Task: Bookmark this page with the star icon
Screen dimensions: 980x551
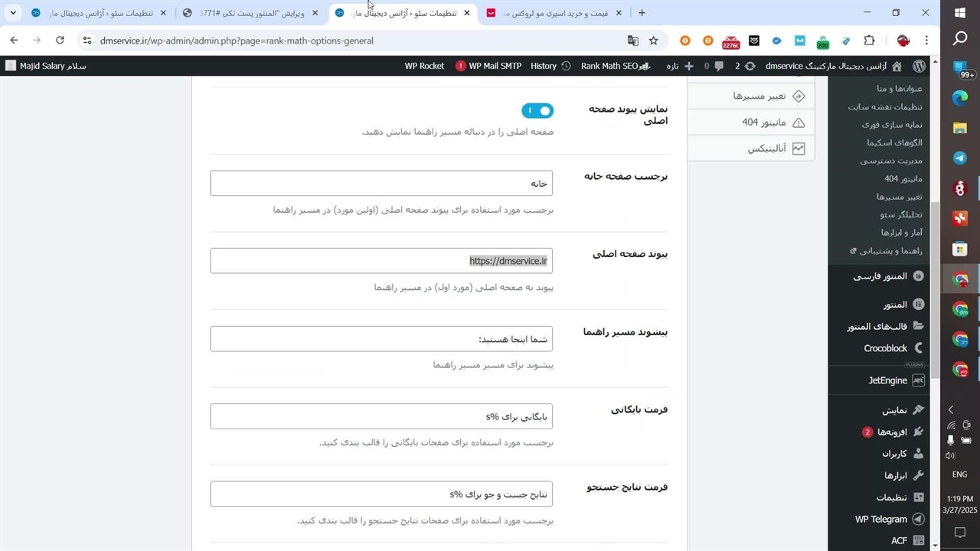Action: (x=653, y=41)
